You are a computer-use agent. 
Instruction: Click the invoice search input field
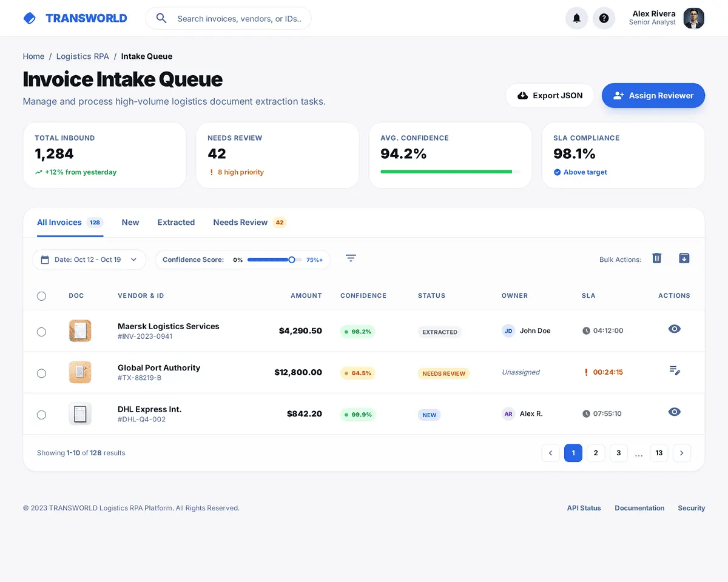click(239, 19)
